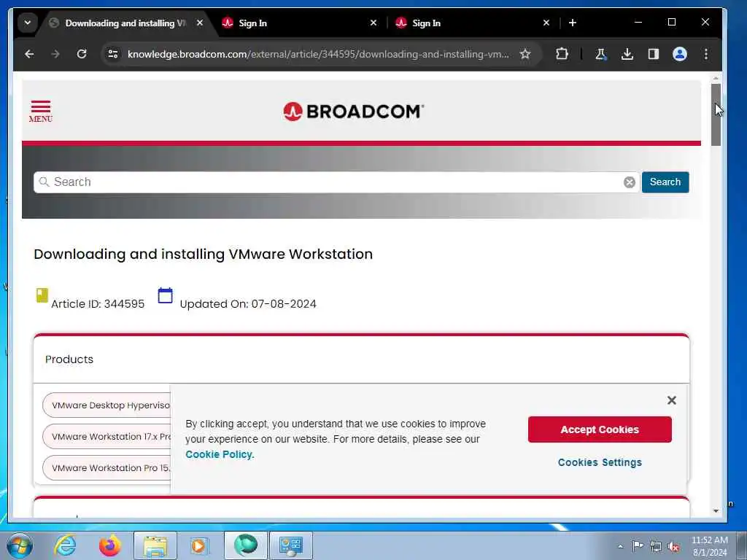Click the Updated On calendar icon
This screenshot has height=560, width=747.
(x=165, y=295)
